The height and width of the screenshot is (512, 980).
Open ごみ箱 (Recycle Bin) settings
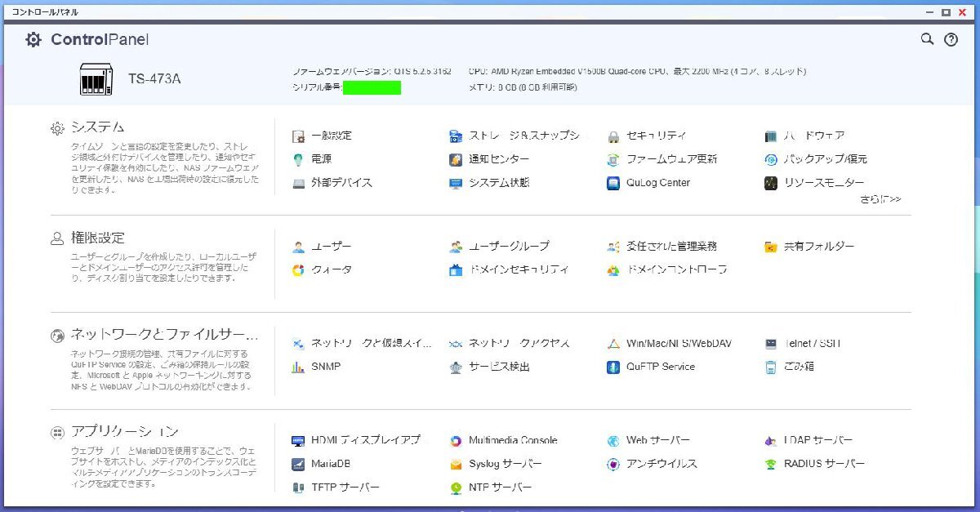(789, 367)
